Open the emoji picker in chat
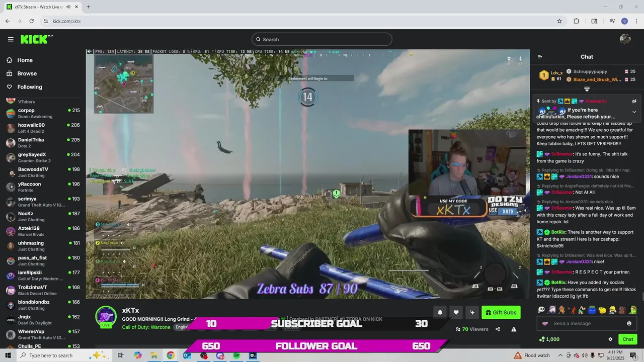 tap(629, 323)
